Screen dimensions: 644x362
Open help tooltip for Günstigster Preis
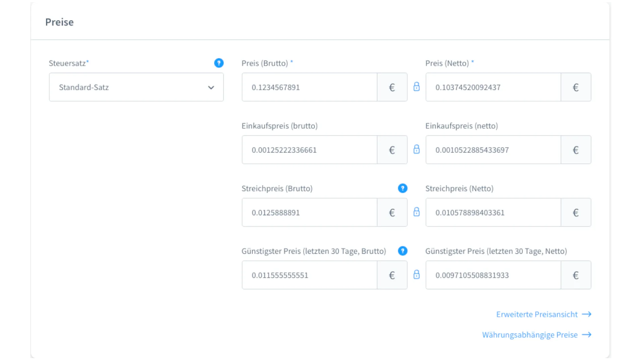402,251
